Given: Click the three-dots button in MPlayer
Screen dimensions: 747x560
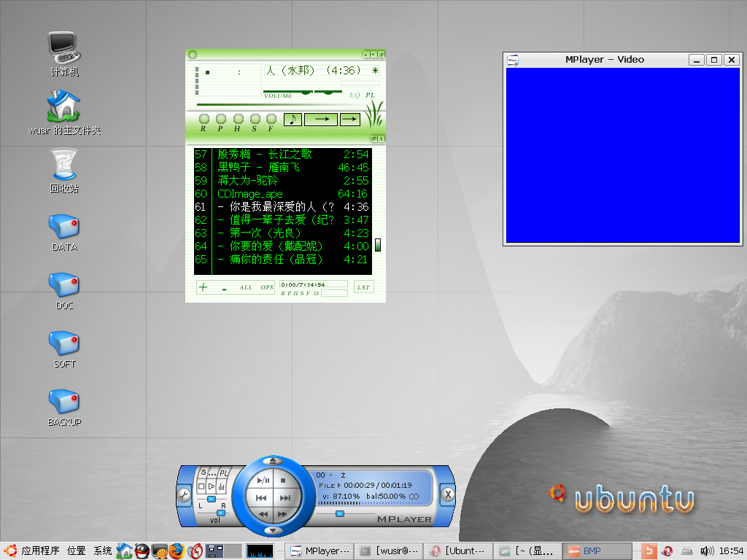Looking at the screenshot, I should pyautogui.click(x=212, y=473).
